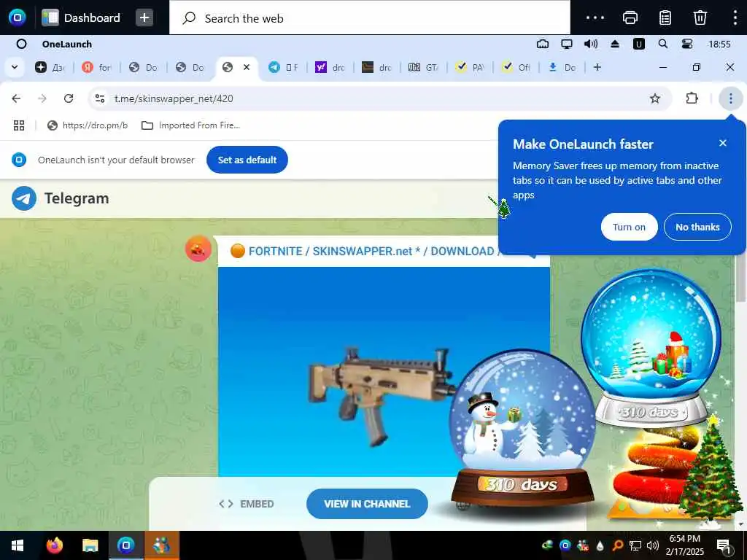This screenshot has height=560, width=747.
Task: Switch to the download-icon 'Do' tab
Action: click(x=562, y=67)
